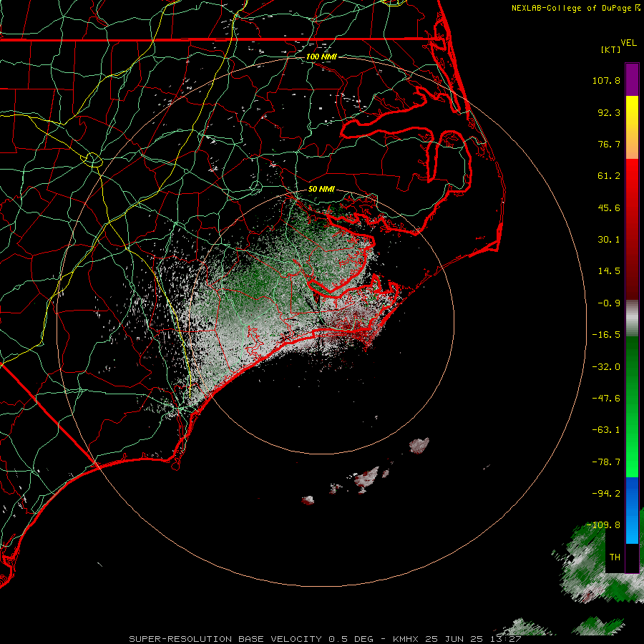Click the 50 NMI range ring label
Viewport: 644px width, 644px height.
coord(321,189)
